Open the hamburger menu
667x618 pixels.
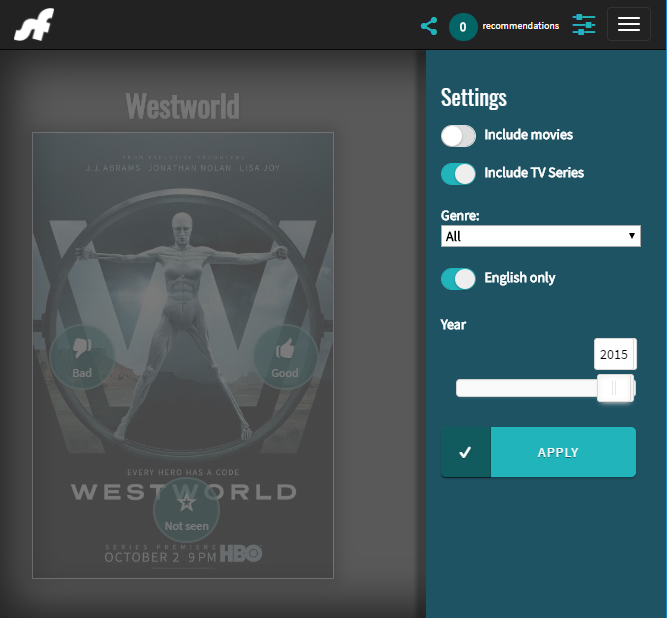tap(629, 24)
